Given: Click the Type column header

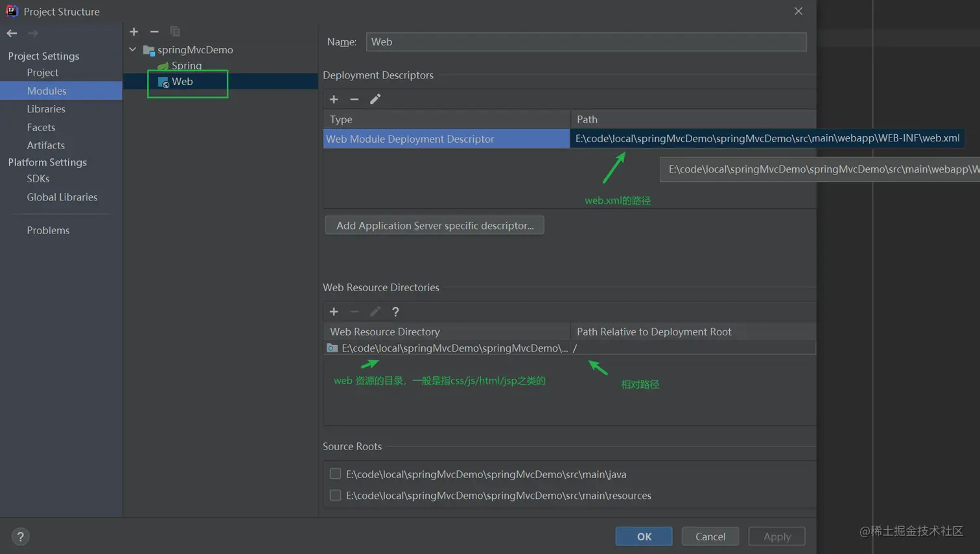Looking at the screenshot, I should (x=447, y=119).
